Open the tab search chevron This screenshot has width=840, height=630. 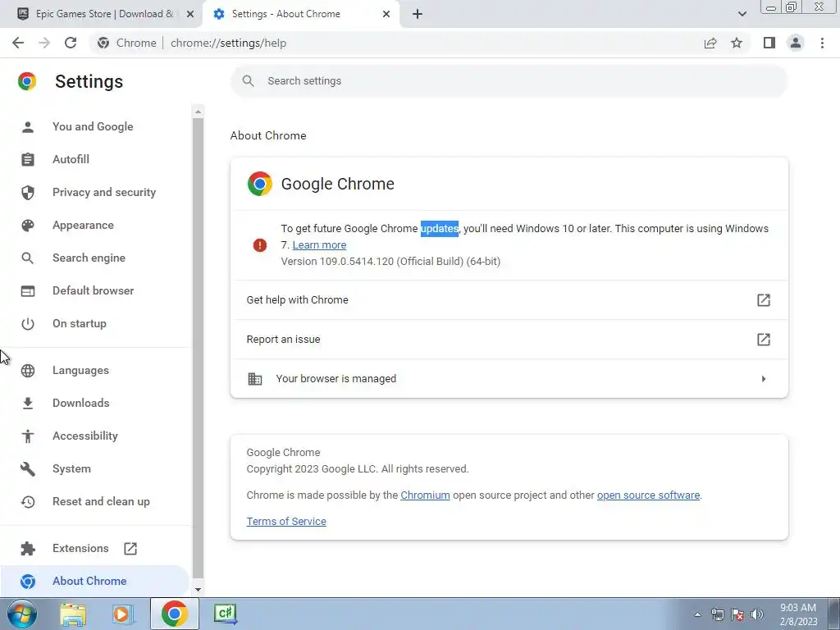[742, 14]
